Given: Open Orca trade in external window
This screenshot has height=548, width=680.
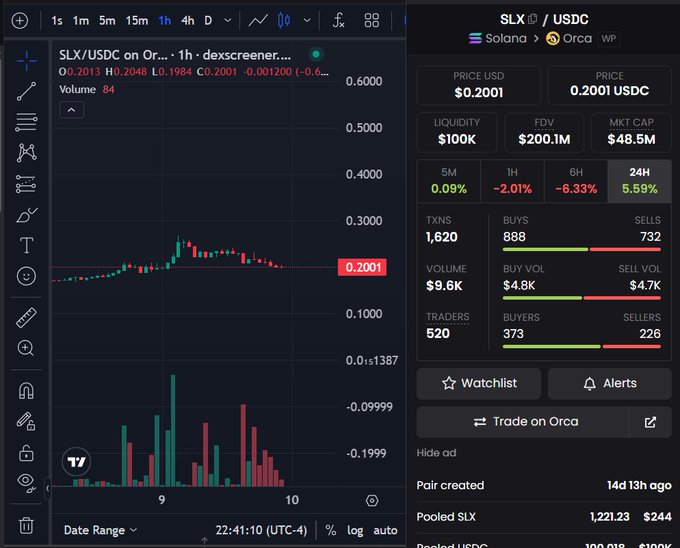Looking at the screenshot, I should pos(650,422).
